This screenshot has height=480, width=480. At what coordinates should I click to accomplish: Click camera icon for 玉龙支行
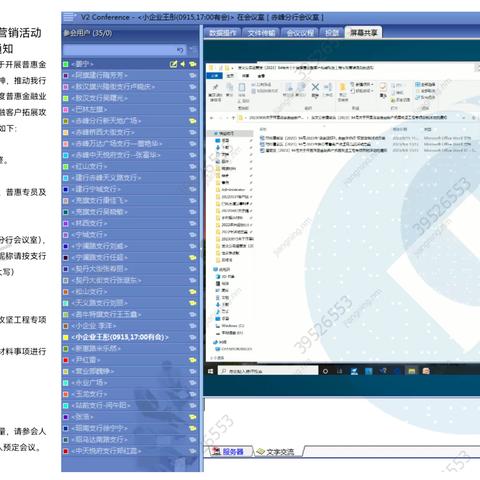point(193,394)
